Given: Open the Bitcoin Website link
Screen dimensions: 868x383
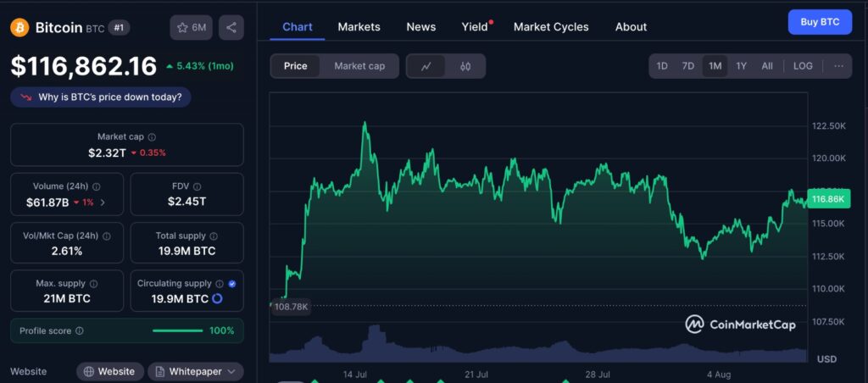Looking at the screenshot, I should coord(110,371).
